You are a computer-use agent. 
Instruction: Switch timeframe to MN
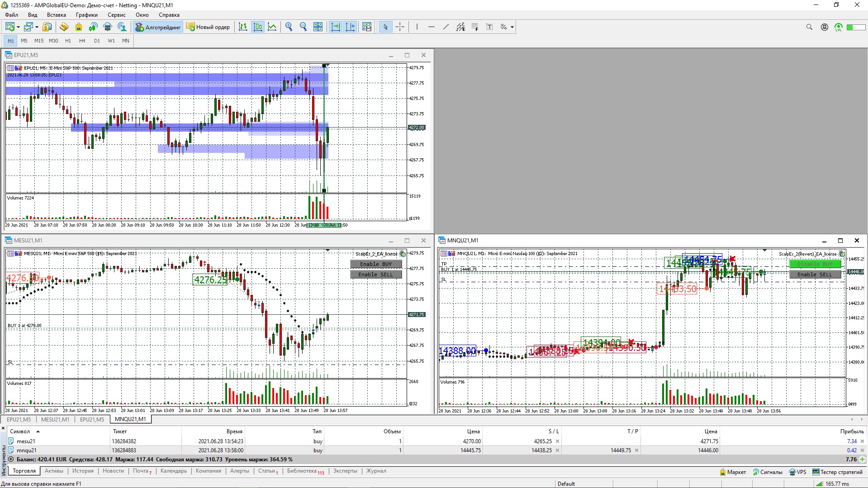click(x=126, y=41)
